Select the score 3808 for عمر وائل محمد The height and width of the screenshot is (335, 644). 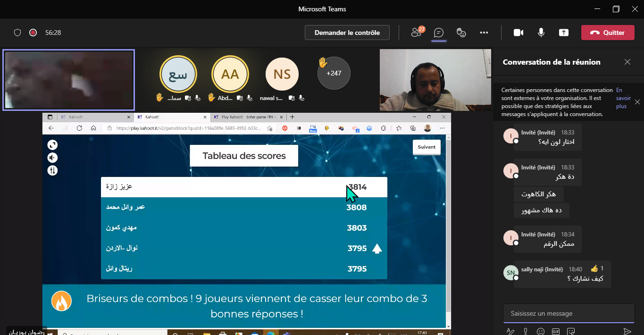pyautogui.click(x=356, y=208)
